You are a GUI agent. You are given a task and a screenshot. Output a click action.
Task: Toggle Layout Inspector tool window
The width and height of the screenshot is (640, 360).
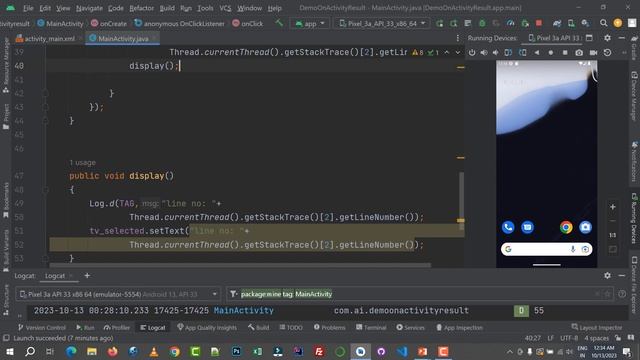click(597, 327)
